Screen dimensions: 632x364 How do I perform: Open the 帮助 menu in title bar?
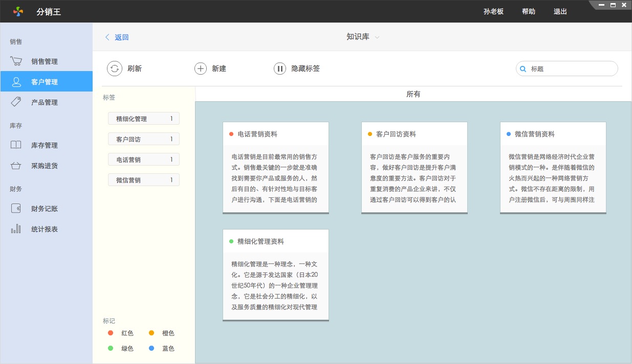point(529,11)
